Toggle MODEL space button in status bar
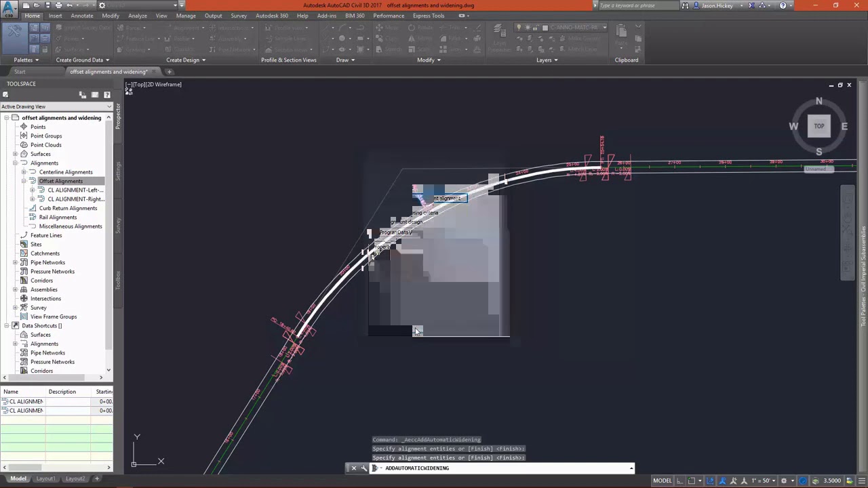The image size is (868, 488). coord(663,481)
